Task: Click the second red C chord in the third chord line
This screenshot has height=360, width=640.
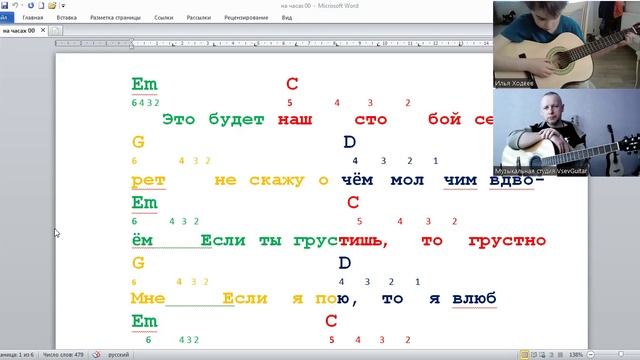Action: pos(353,202)
